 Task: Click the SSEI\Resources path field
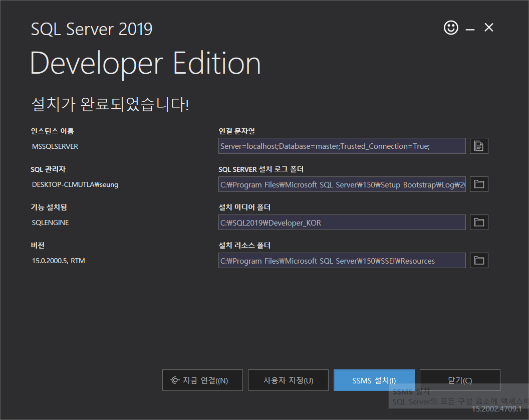(x=342, y=260)
